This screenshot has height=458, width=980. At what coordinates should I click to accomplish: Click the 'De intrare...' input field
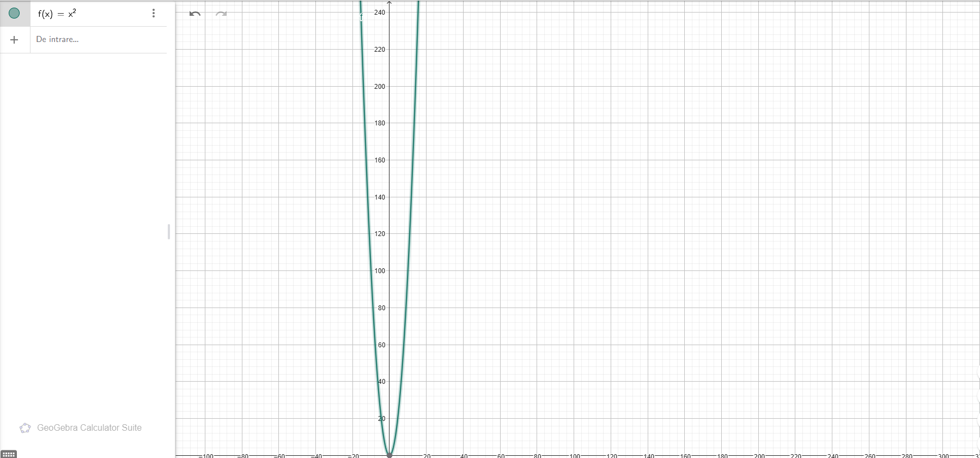[x=98, y=40]
